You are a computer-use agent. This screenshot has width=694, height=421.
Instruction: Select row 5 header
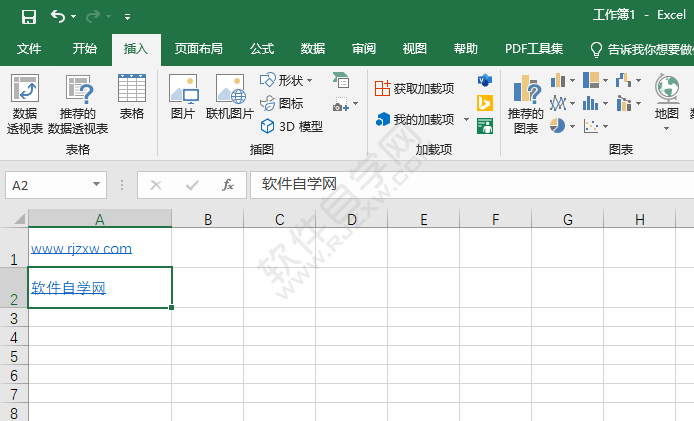[14, 355]
